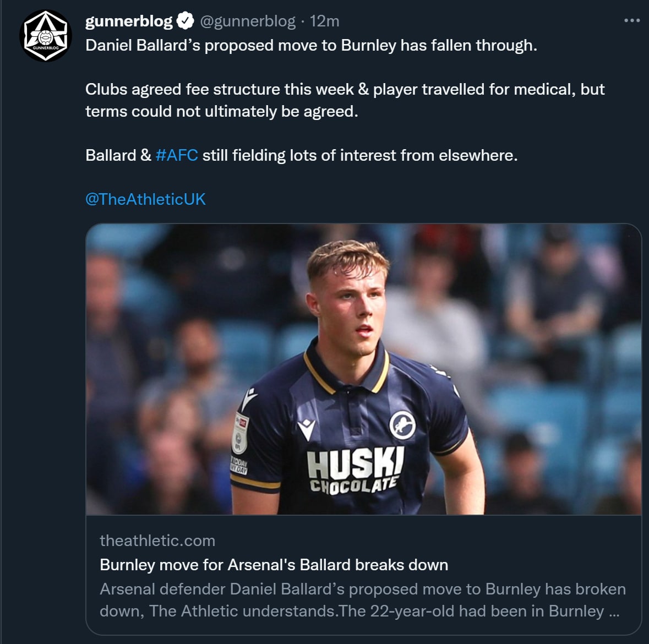Screen dimensions: 649x644
Task: Click the @gunnerblog handle
Action: coord(247,21)
